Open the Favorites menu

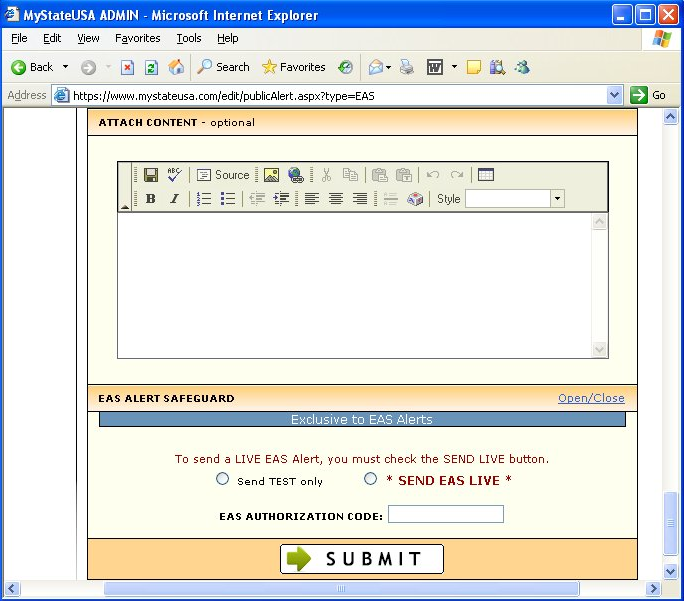(x=137, y=38)
